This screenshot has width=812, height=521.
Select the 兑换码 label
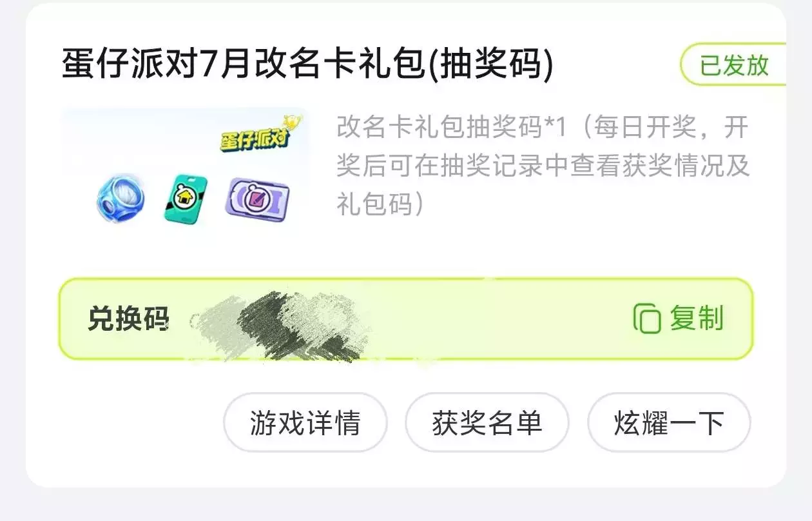128,319
